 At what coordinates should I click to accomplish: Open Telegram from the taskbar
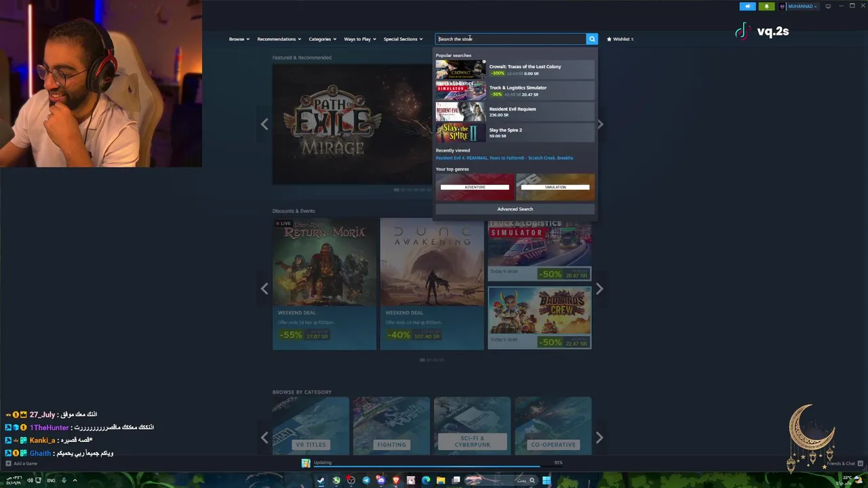(x=366, y=481)
